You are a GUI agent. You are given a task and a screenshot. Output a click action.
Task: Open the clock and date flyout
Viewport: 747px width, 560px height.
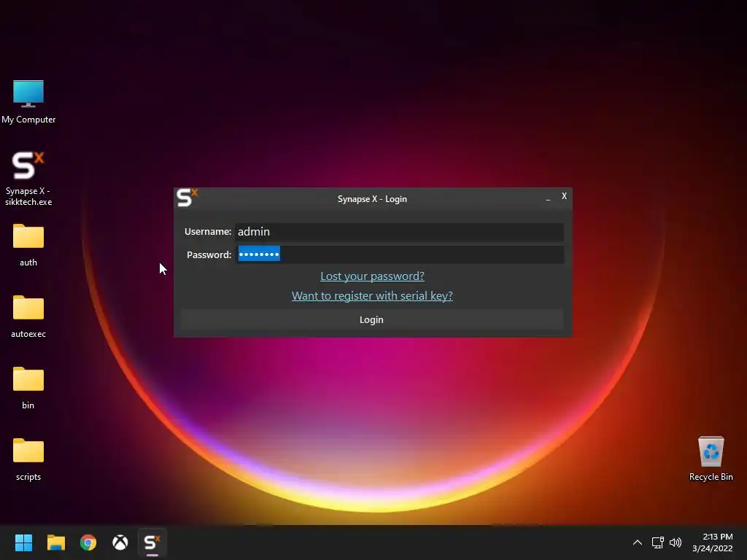[x=713, y=542]
